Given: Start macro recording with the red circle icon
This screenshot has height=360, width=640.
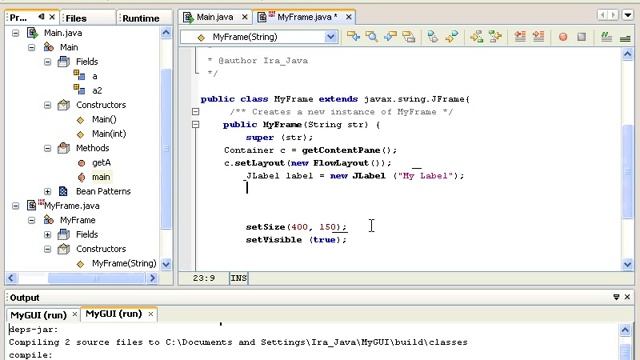Looking at the screenshot, I should (563, 37).
